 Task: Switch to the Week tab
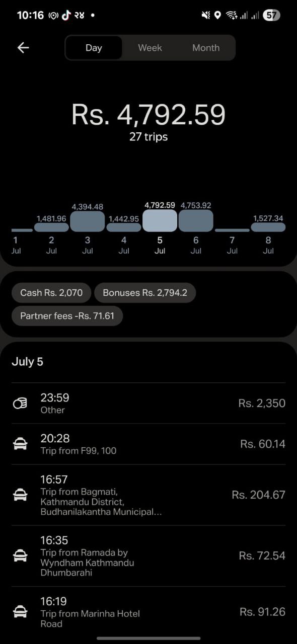click(150, 48)
